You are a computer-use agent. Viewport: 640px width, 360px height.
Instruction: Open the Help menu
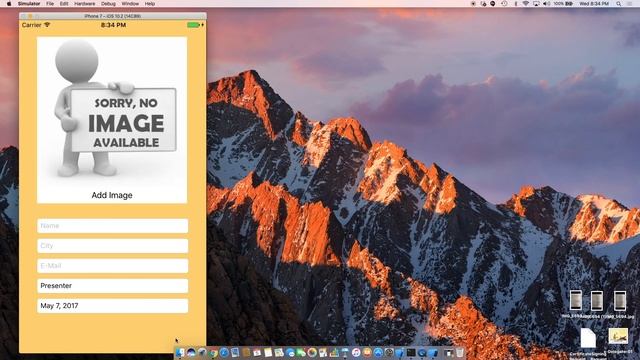point(150,4)
